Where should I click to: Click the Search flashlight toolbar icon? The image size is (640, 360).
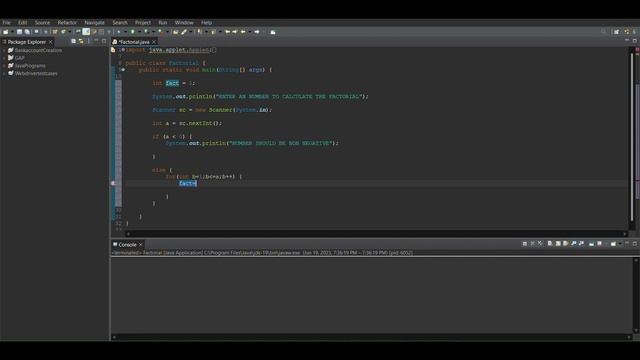184,32
